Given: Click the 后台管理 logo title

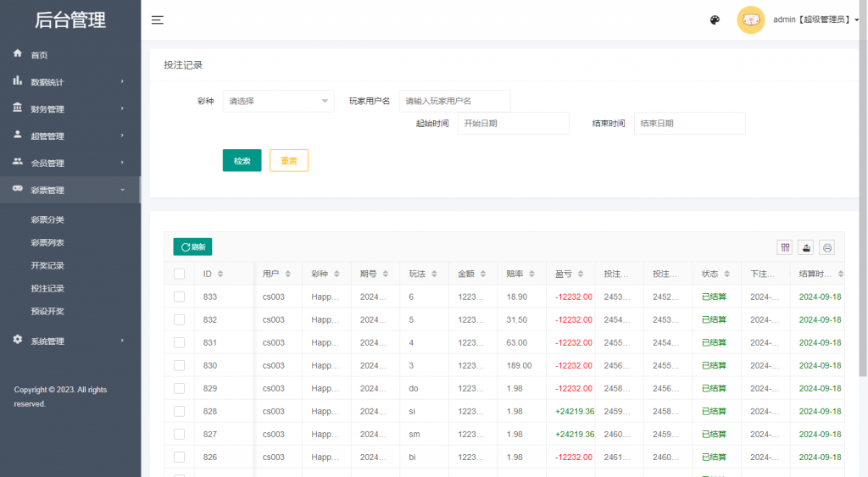Looking at the screenshot, I should (70, 20).
